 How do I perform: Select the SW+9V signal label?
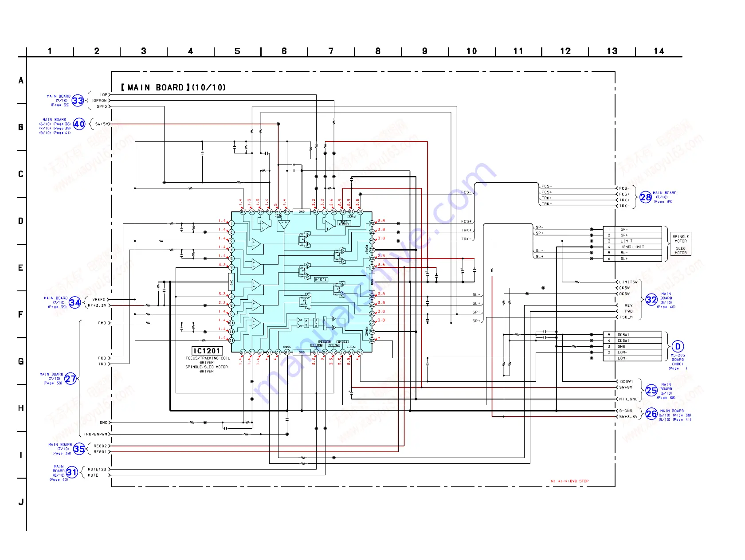point(625,388)
